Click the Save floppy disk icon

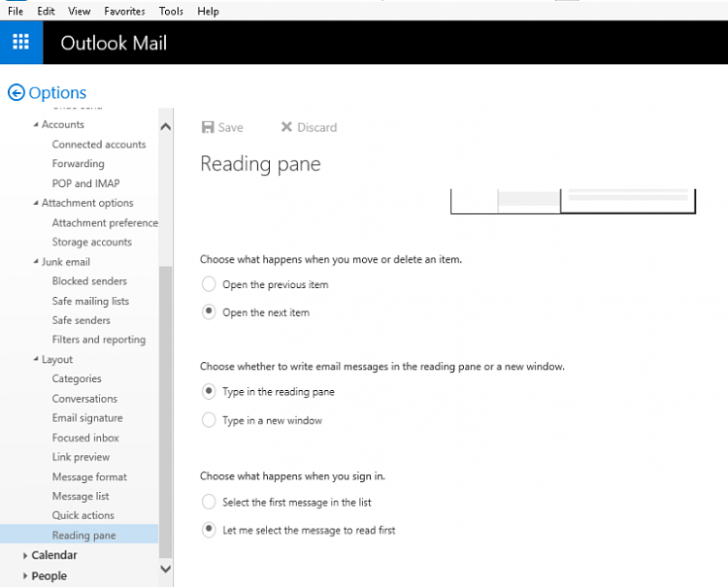click(x=207, y=127)
